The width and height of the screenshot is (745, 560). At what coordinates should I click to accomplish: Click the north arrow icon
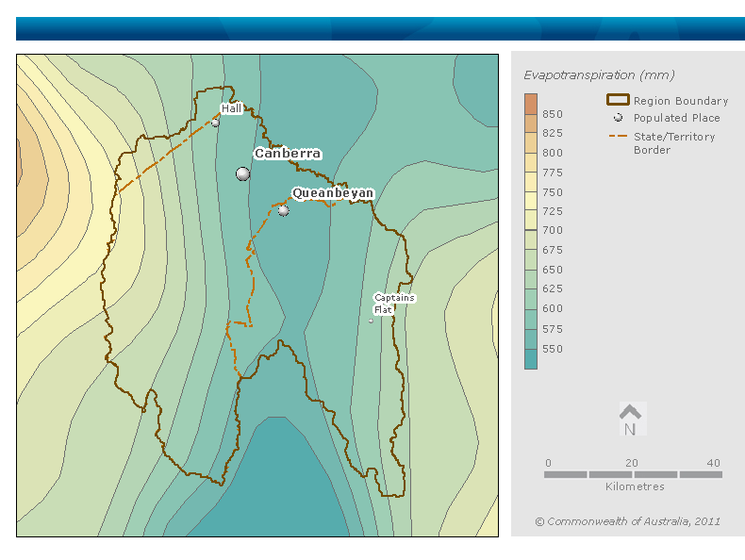click(631, 420)
